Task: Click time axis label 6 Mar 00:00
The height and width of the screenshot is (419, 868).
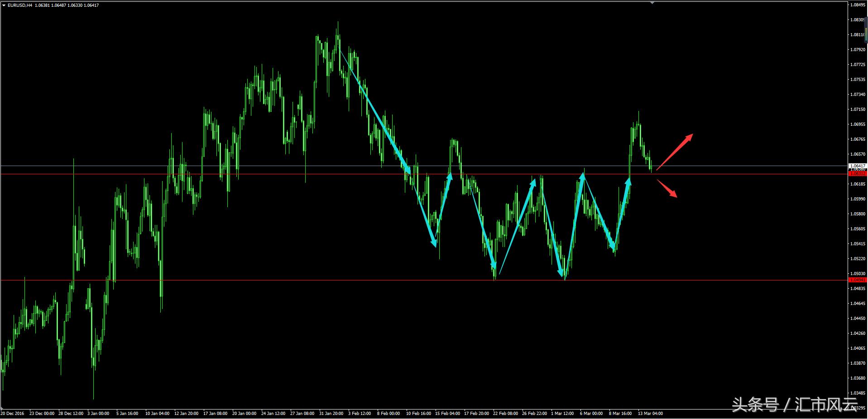Action: click(591, 414)
